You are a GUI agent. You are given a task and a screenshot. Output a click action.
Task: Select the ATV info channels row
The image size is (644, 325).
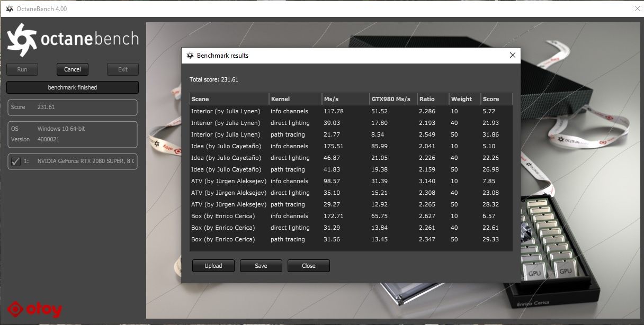(x=351, y=181)
